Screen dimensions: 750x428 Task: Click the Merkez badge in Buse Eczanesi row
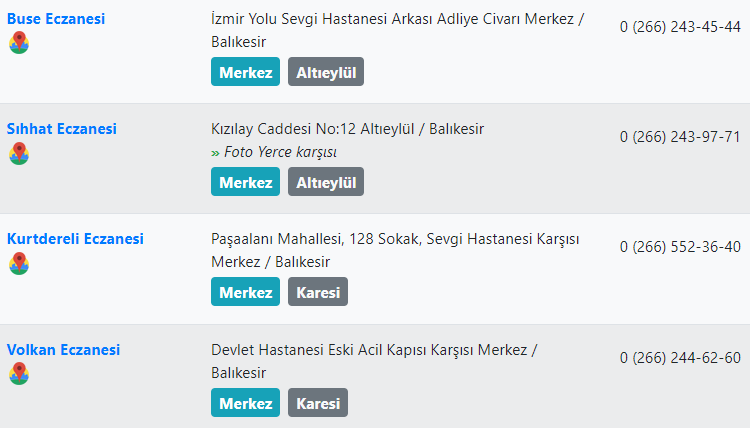click(x=246, y=72)
